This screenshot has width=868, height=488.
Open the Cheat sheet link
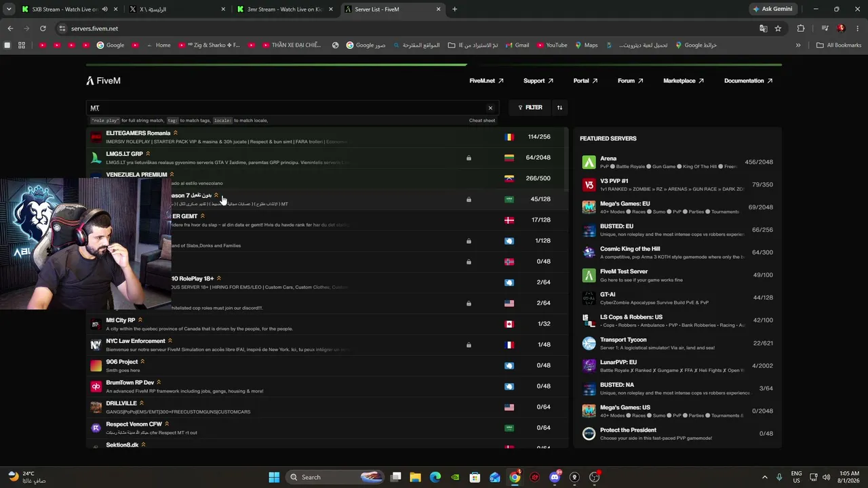[x=482, y=121]
